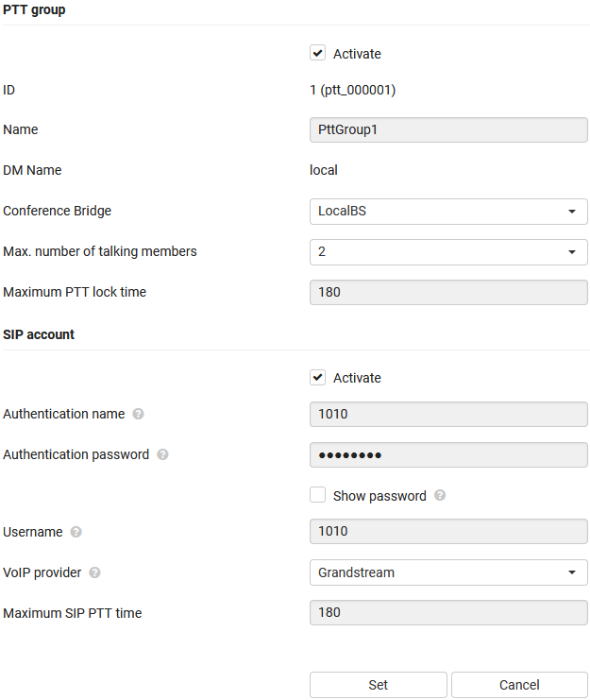Click help icon next to VoIP provider
This screenshot has width=590, height=700.
(x=95, y=572)
